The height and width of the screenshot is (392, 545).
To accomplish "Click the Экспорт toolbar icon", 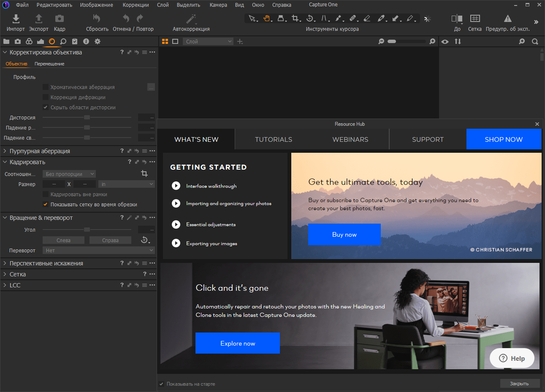I will pos(38,19).
